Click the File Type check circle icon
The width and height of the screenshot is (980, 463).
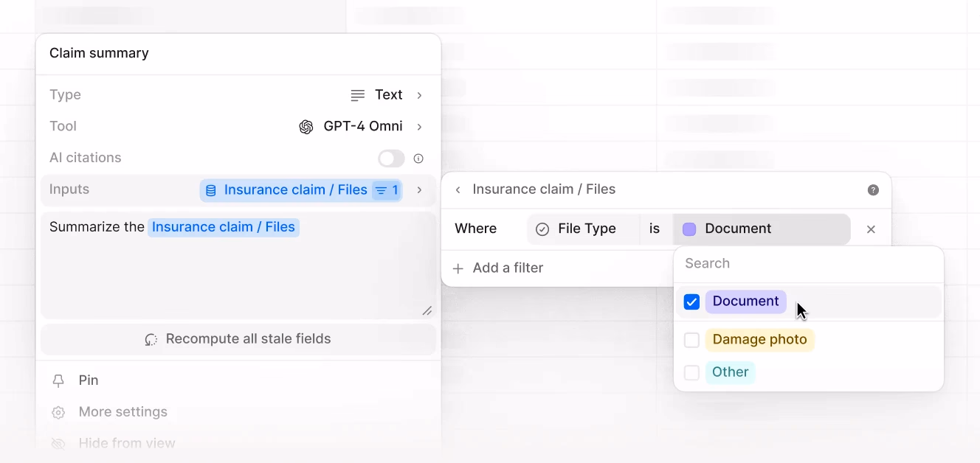542,229
